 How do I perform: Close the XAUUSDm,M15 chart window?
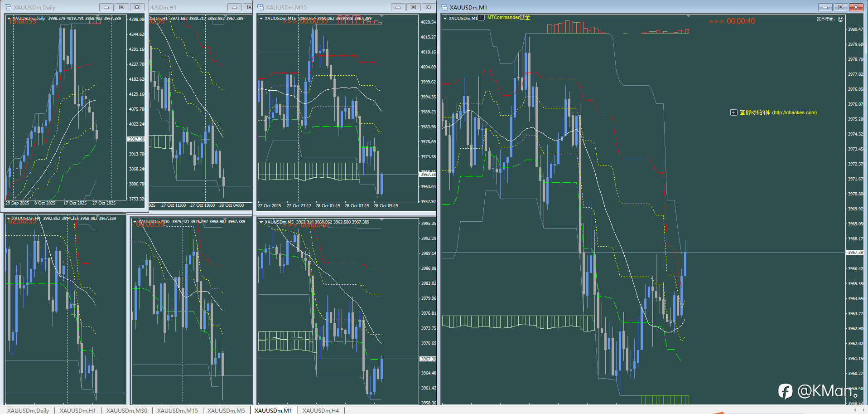pyautogui.click(x=429, y=7)
